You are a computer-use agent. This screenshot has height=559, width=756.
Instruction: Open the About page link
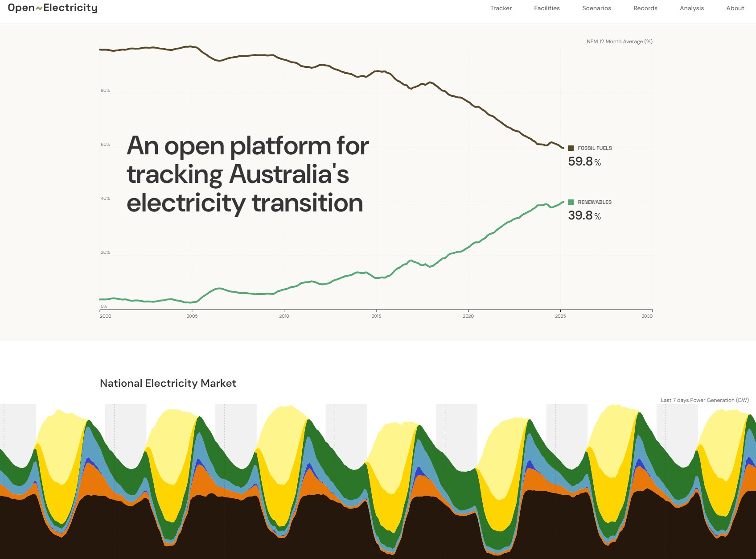click(x=735, y=8)
